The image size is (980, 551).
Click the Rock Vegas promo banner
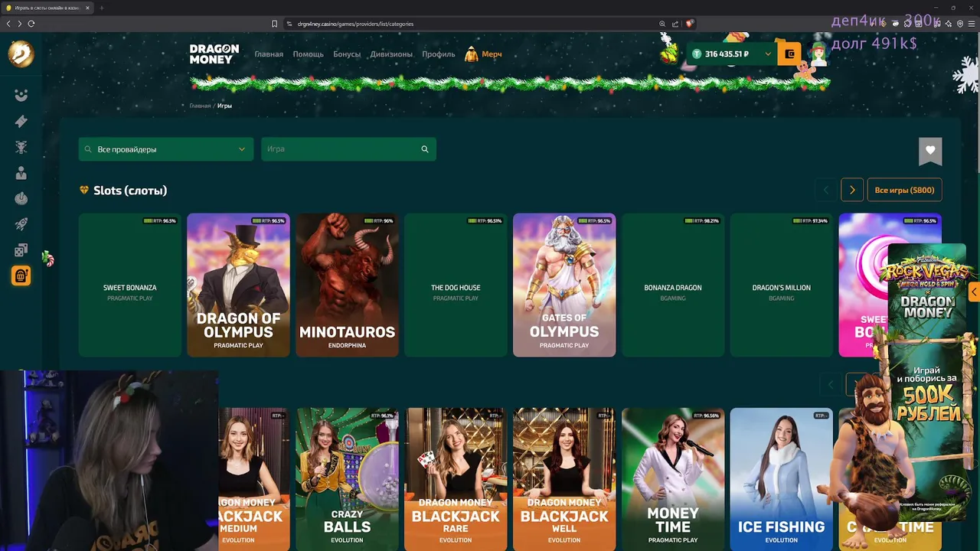tap(926, 383)
